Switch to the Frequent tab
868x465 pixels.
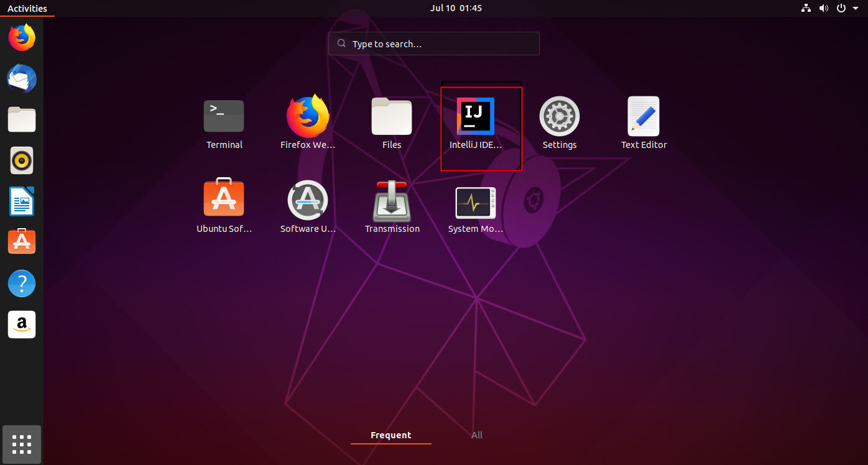point(391,435)
